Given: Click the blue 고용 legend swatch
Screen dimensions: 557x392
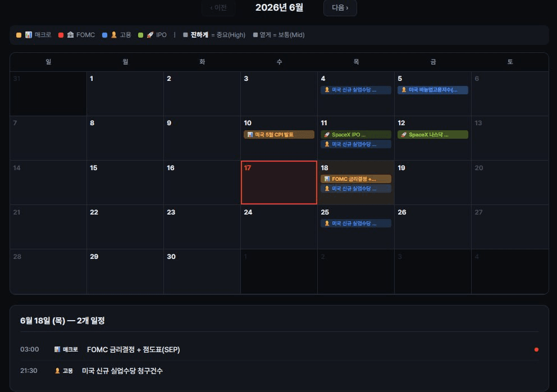Looking at the screenshot, I should point(104,35).
